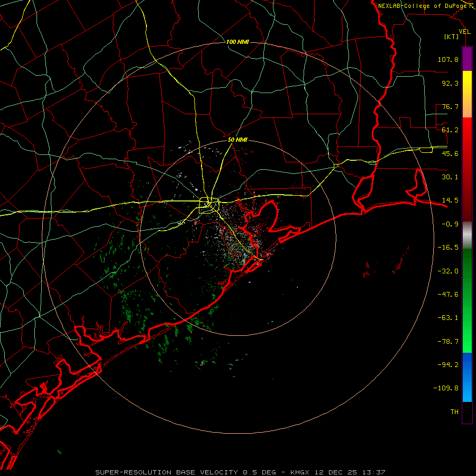Click the -63.1 velocity scale value
The image size is (476, 476).
point(448,318)
